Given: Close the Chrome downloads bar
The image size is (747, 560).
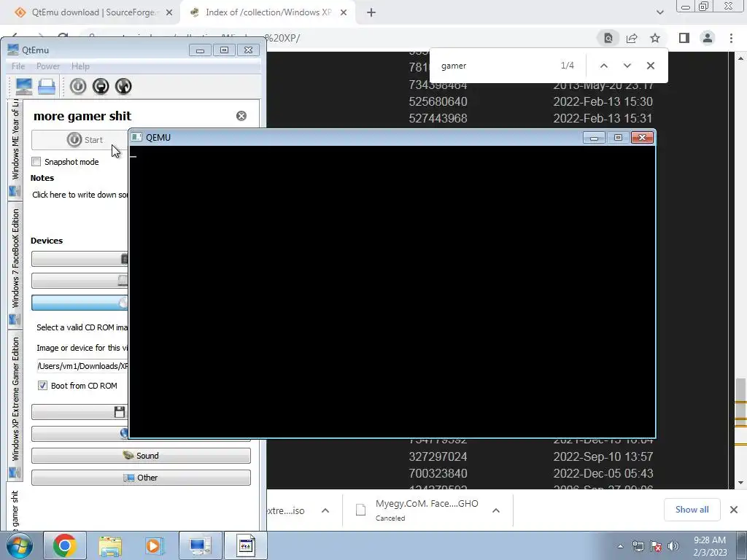Looking at the screenshot, I should [734, 510].
